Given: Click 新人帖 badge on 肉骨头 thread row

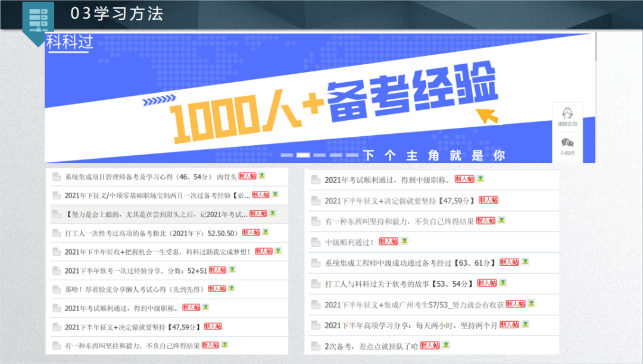Looking at the screenshot, I should click(x=247, y=176).
